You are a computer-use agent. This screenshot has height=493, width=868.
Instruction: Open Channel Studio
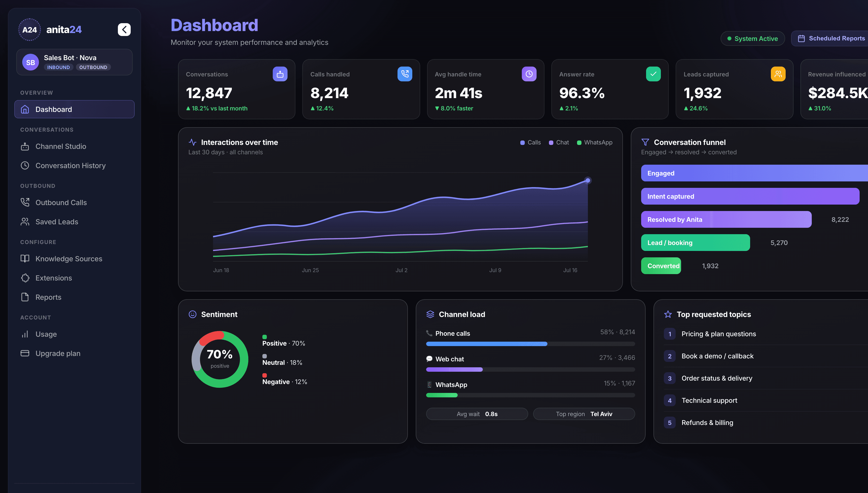point(74,146)
